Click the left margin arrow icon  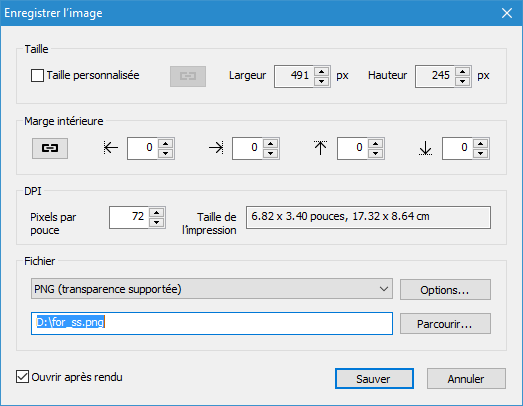(111, 147)
